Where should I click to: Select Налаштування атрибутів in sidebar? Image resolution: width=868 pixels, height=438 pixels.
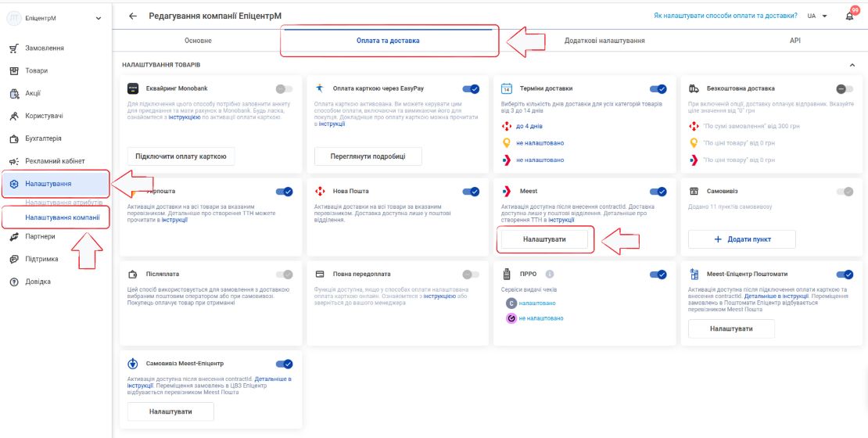pyautogui.click(x=63, y=203)
